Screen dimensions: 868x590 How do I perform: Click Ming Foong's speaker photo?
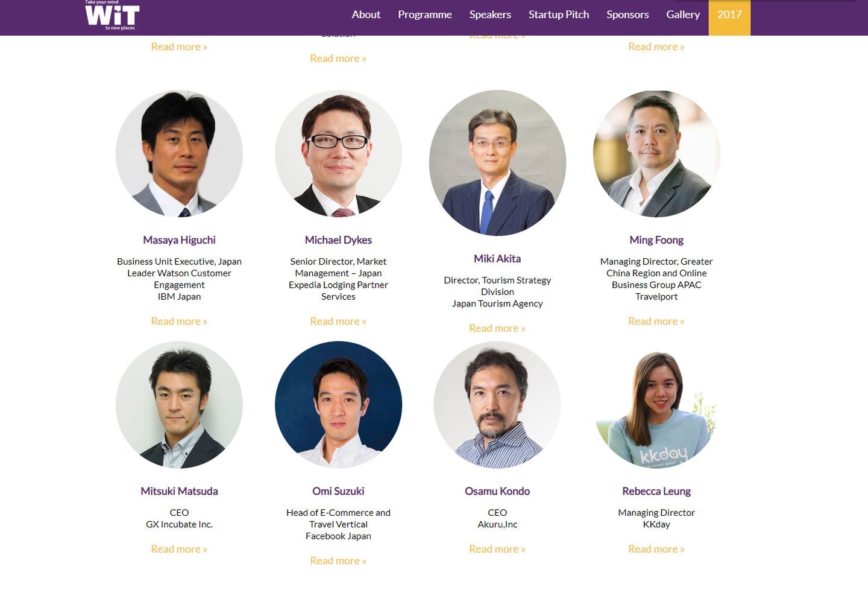tap(656, 154)
